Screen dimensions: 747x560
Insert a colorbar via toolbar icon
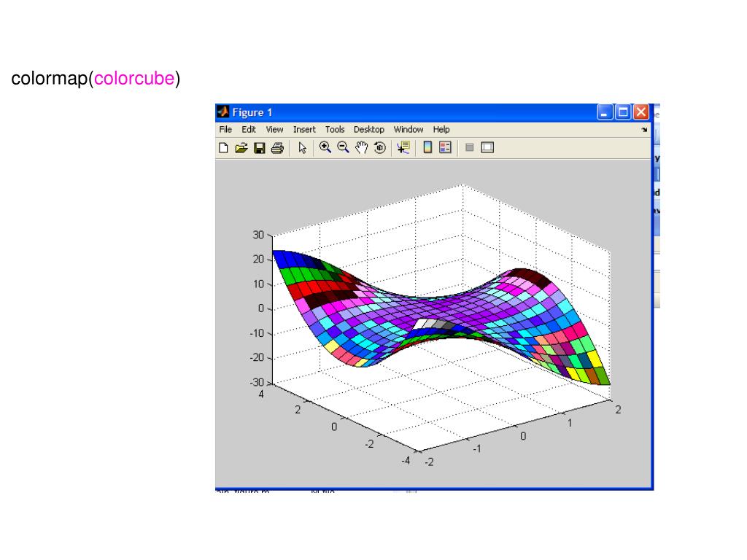click(x=427, y=147)
